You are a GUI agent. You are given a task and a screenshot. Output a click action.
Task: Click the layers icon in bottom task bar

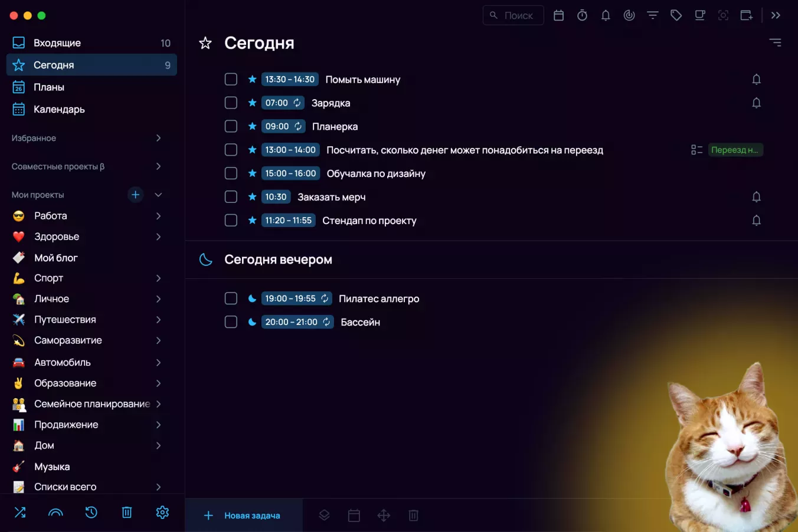[x=324, y=515]
